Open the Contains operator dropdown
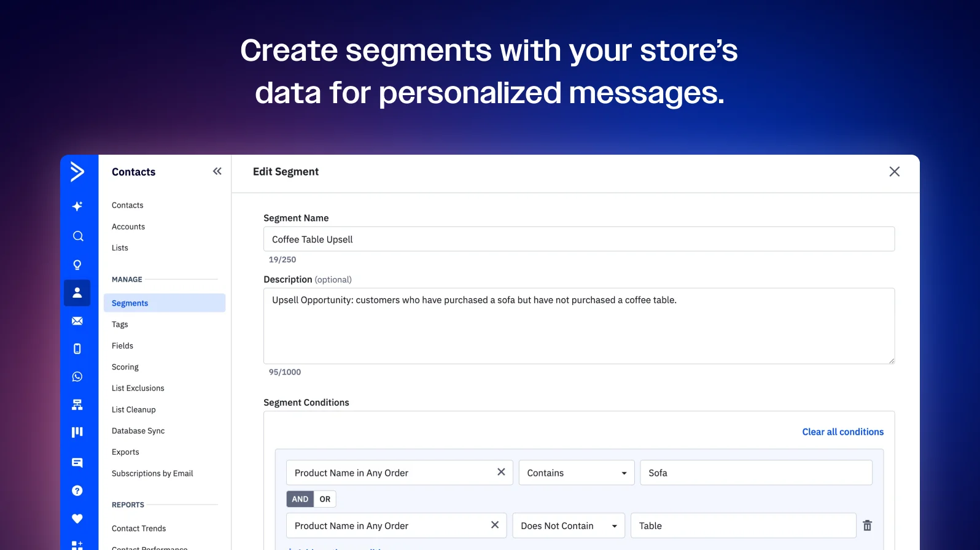Viewport: 980px width, 550px height. point(577,473)
